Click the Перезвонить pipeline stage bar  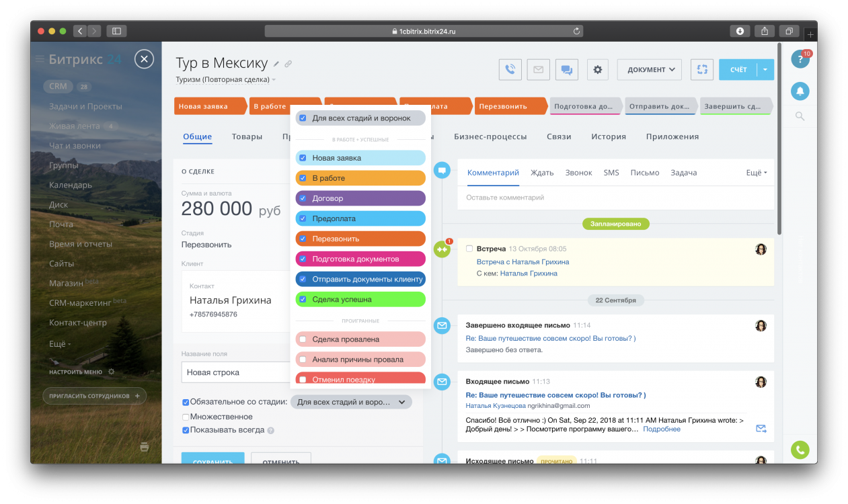click(x=511, y=106)
